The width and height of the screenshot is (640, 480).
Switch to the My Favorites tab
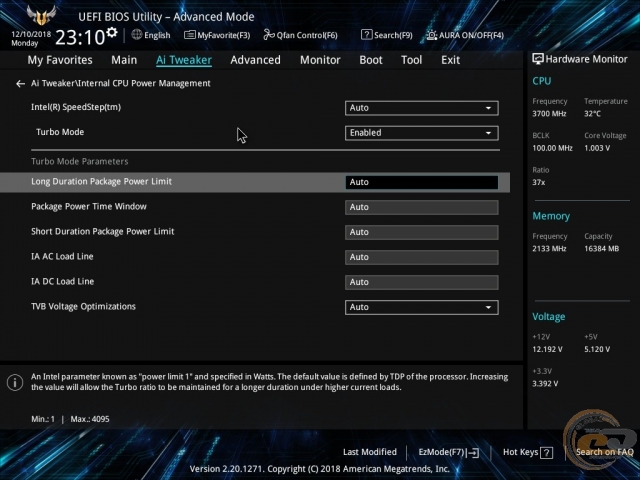60,60
